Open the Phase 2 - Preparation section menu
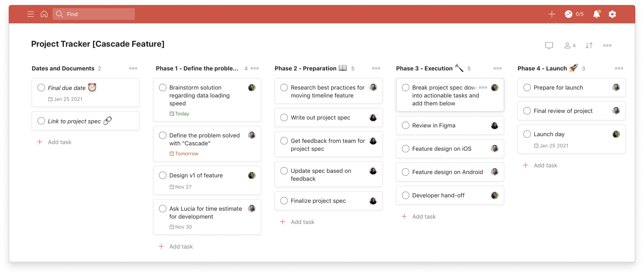The width and height of the screenshot is (644, 275). [x=376, y=68]
